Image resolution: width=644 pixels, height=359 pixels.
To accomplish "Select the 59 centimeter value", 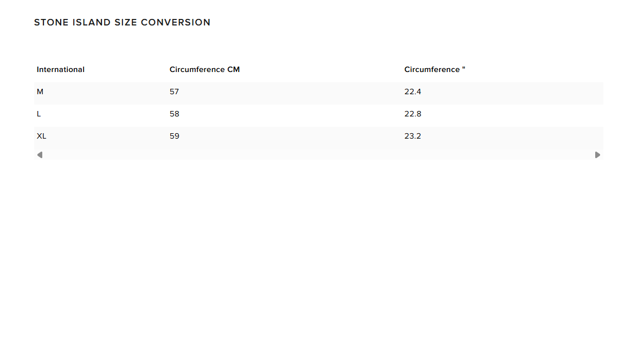I will 174,136.
